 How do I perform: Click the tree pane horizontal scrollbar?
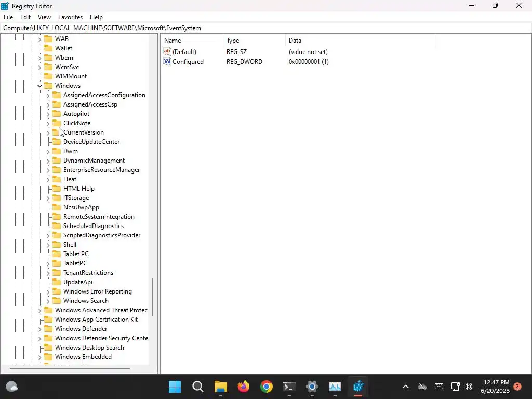70,369
